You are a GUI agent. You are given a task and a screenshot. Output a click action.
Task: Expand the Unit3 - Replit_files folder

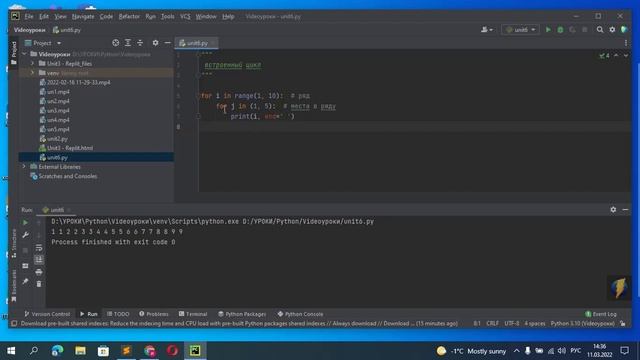click(x=33, y=63)
